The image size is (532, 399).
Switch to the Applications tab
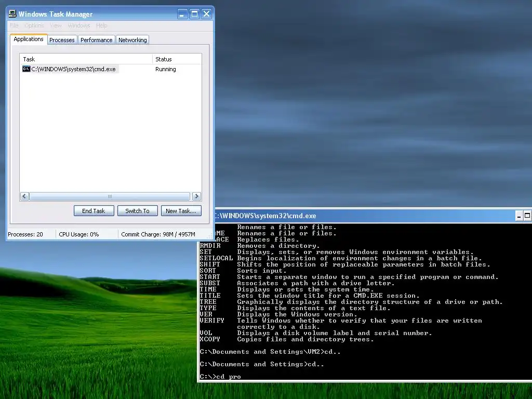(29, 39)
